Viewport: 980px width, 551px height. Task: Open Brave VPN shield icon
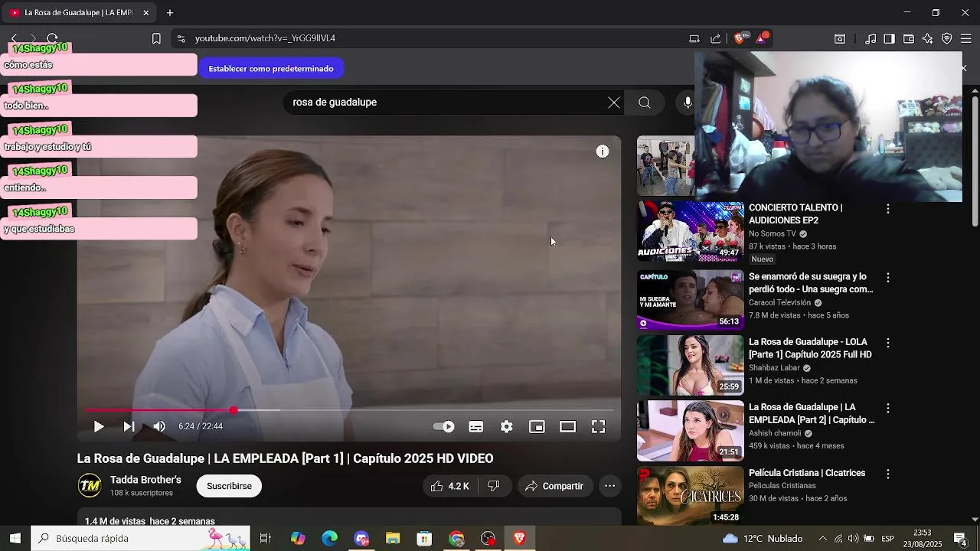point(947,38)
